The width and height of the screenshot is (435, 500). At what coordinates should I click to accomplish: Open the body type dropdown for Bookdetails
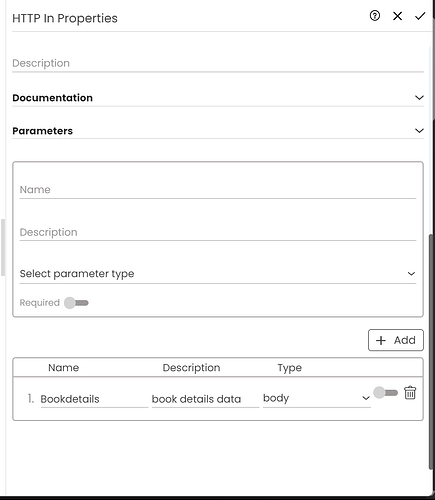[x=317, y=398]
